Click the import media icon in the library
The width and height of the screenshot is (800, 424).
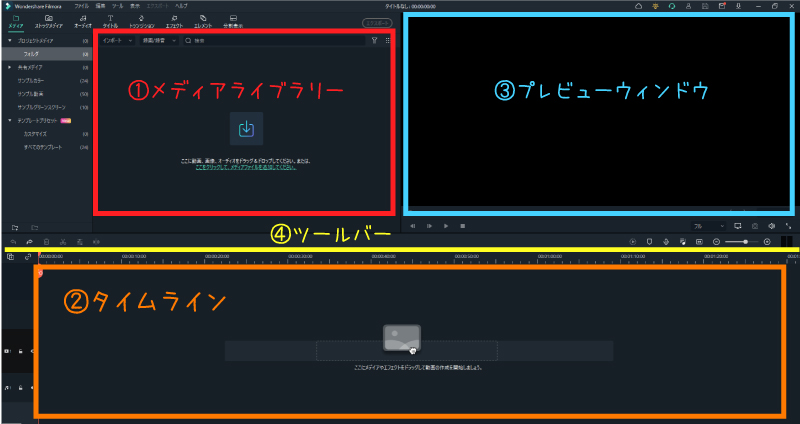246,130
